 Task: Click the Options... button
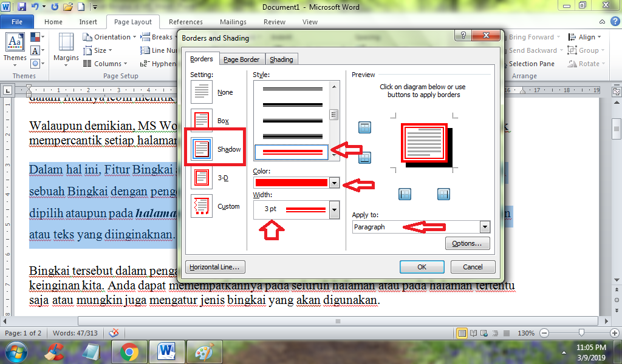pos(467,243)
